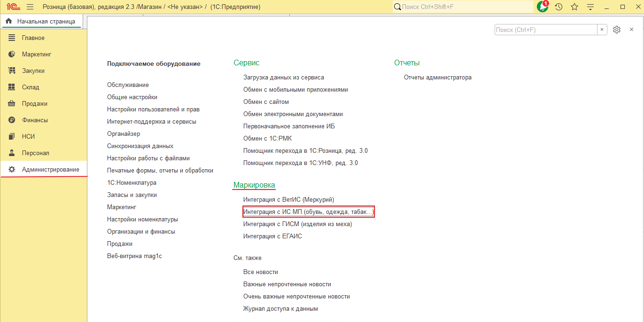Open Все новости link

click(x=261, y=272)
